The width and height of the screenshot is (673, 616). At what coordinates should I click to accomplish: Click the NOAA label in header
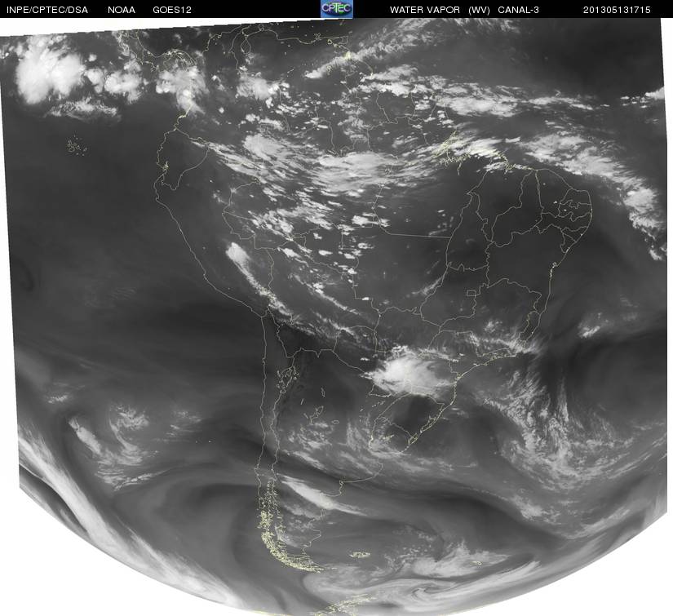[122, 10]
